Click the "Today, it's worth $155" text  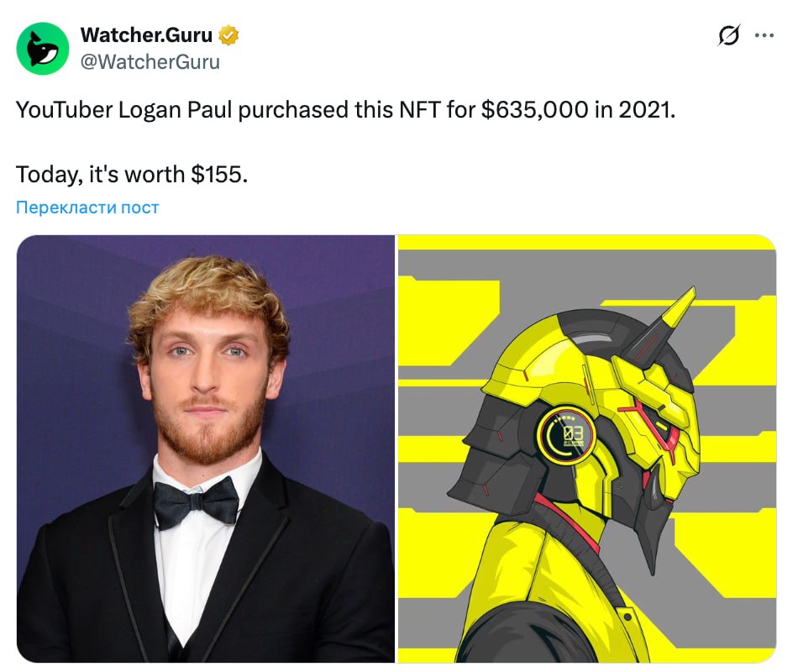(132, 174)
